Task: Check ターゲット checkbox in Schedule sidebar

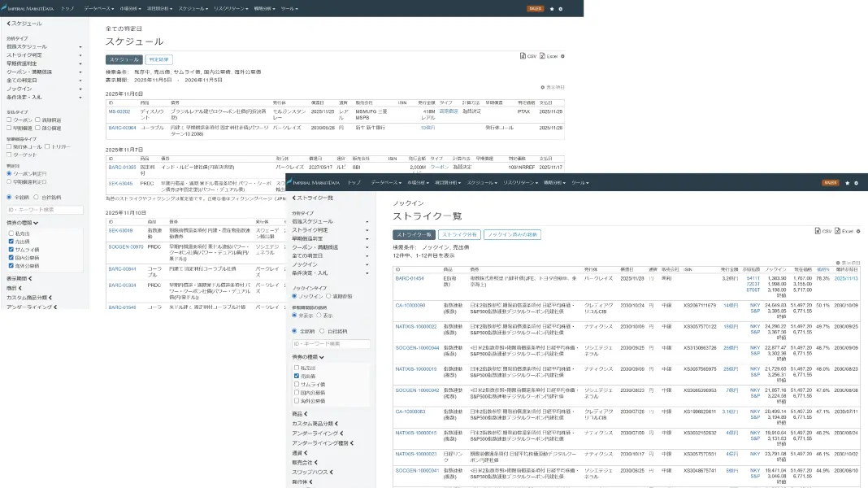Action: 9,155
